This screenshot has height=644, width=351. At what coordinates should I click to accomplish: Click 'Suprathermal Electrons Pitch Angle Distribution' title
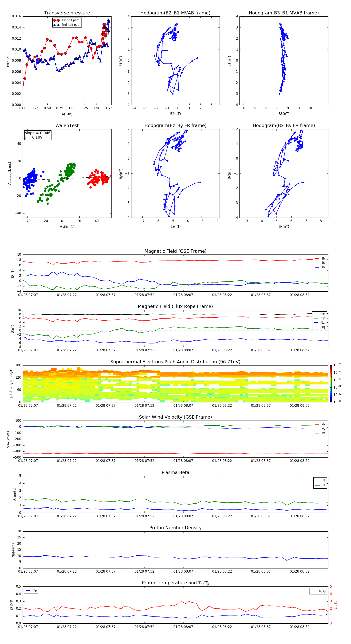[175, 362]
